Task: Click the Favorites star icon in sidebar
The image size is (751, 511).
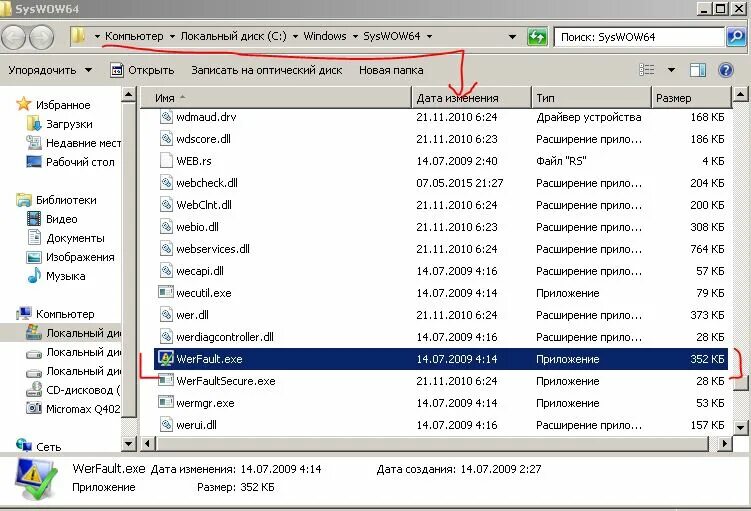Action: (x=23, y=104)
